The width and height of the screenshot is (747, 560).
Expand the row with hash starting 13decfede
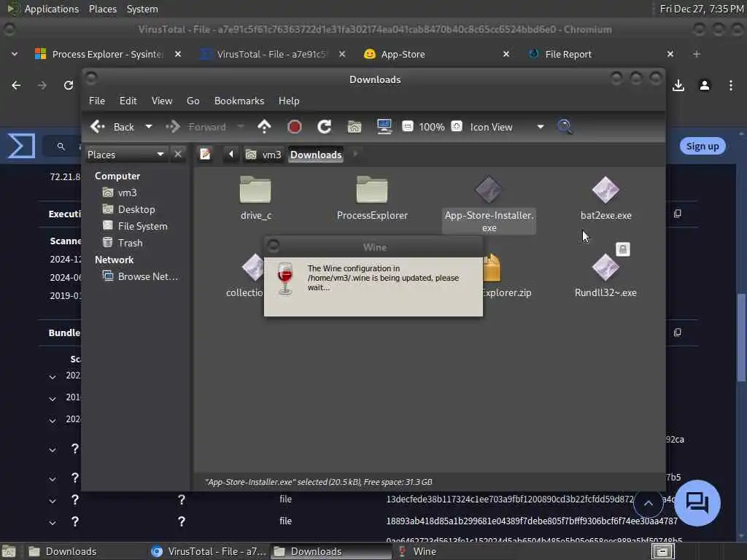(x=53, y=500)
